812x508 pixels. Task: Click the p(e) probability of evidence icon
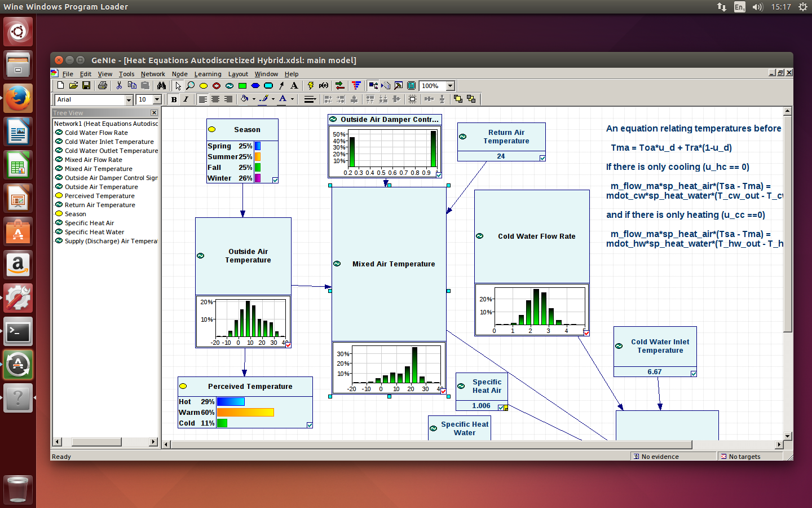pyautogui.click(x=323, y=86)
